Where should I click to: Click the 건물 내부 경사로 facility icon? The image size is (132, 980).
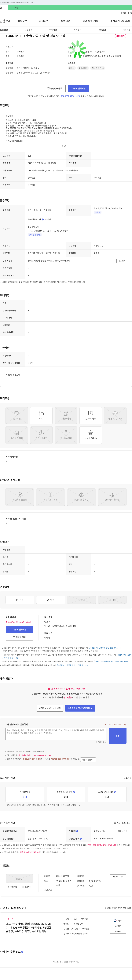(112, 497)
